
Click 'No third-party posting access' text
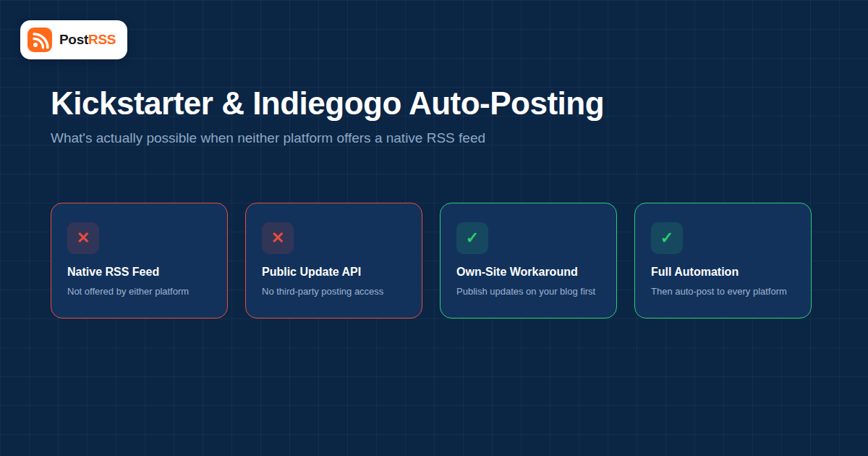coord(323,292)
